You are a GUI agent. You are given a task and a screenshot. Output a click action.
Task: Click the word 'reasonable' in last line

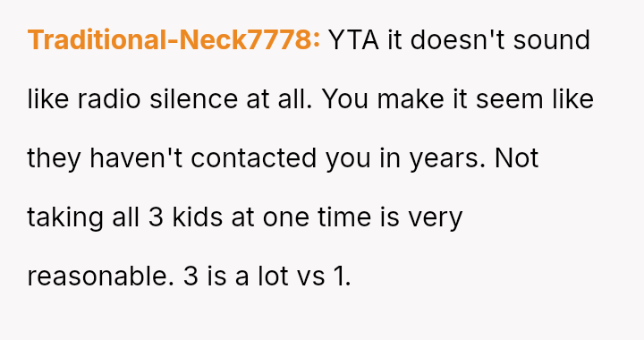(98, 276)
